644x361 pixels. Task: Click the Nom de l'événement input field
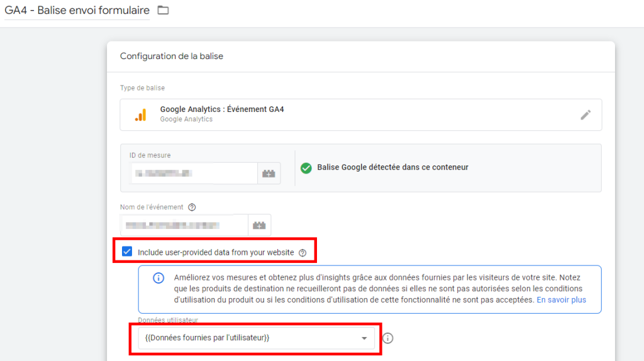coord(184,225)
